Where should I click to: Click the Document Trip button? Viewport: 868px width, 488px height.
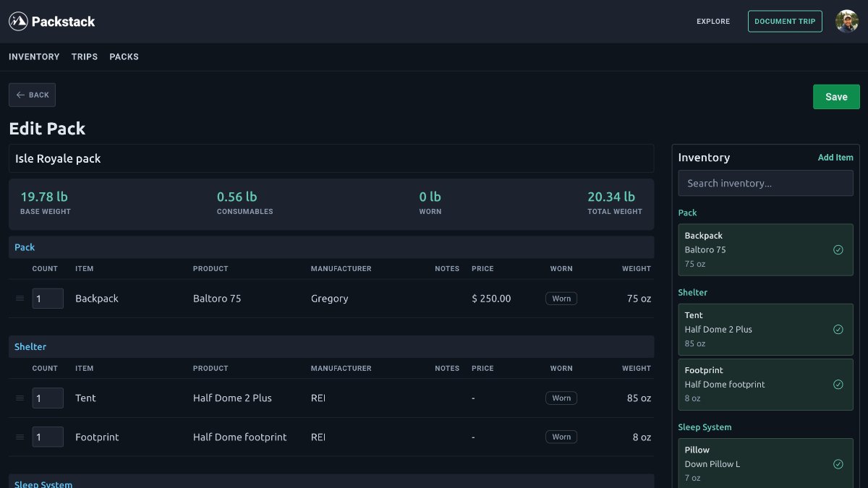point(785,22)
